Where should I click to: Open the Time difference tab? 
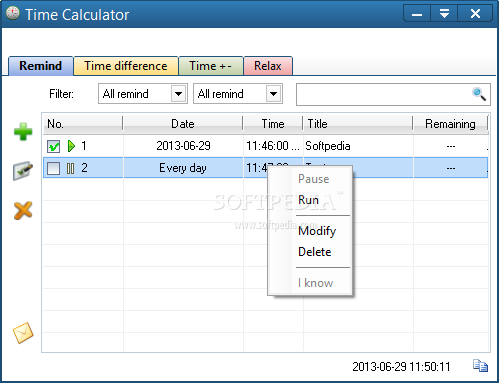pos(126,66)
